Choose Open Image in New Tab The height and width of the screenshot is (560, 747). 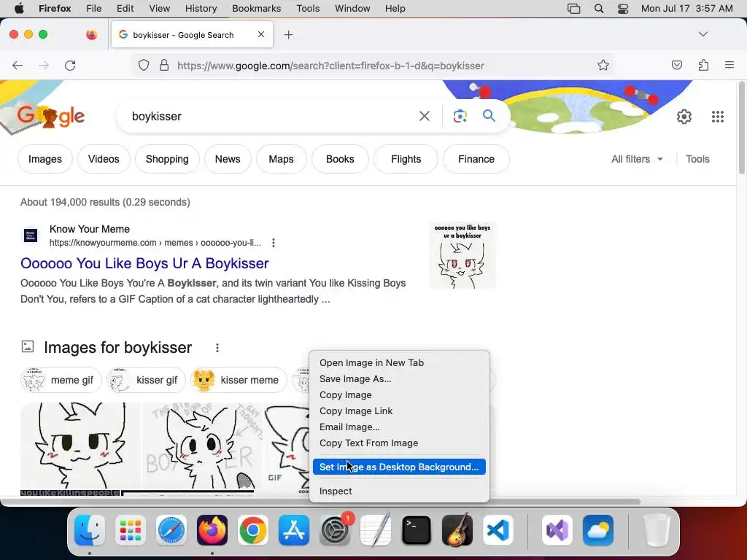[x=399, y=363]
